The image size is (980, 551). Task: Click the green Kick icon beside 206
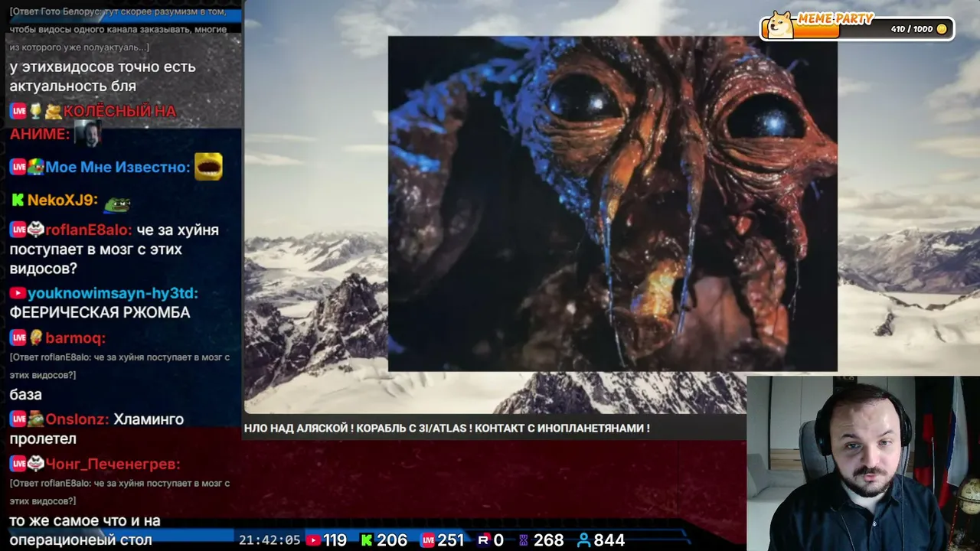[x=367, y=540]
